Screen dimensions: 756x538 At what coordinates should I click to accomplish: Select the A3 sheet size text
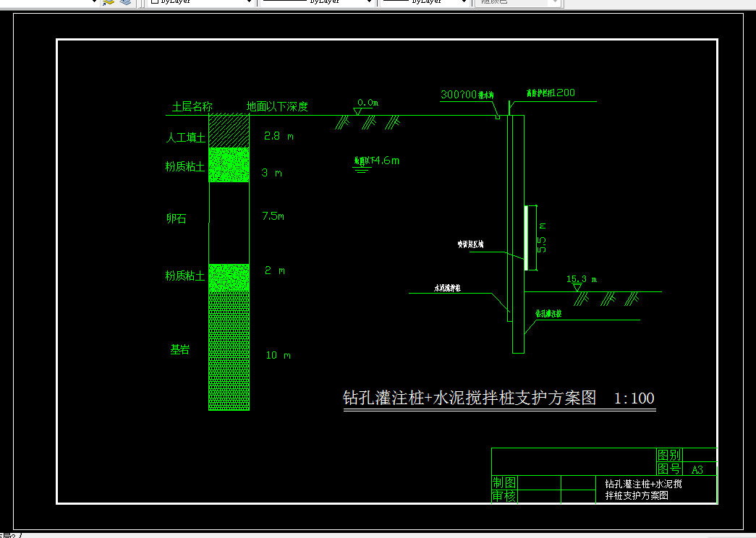point(697,469)
